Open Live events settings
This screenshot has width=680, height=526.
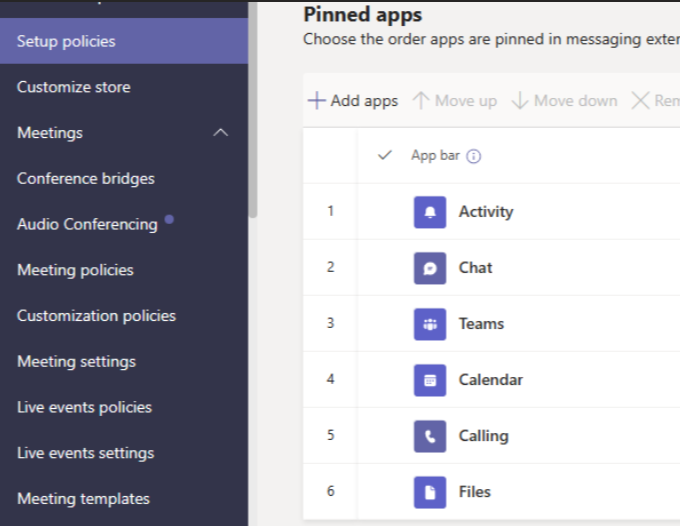124,453
